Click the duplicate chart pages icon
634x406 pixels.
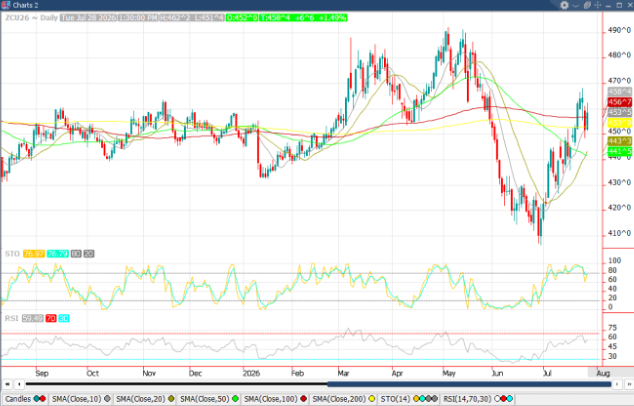point(587,5)
